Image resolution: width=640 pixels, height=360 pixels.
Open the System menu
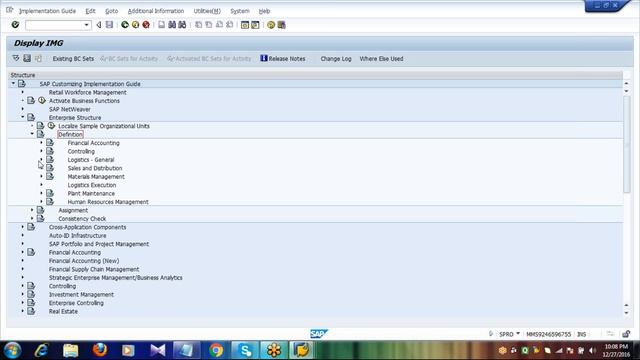[x=240, y=11]
